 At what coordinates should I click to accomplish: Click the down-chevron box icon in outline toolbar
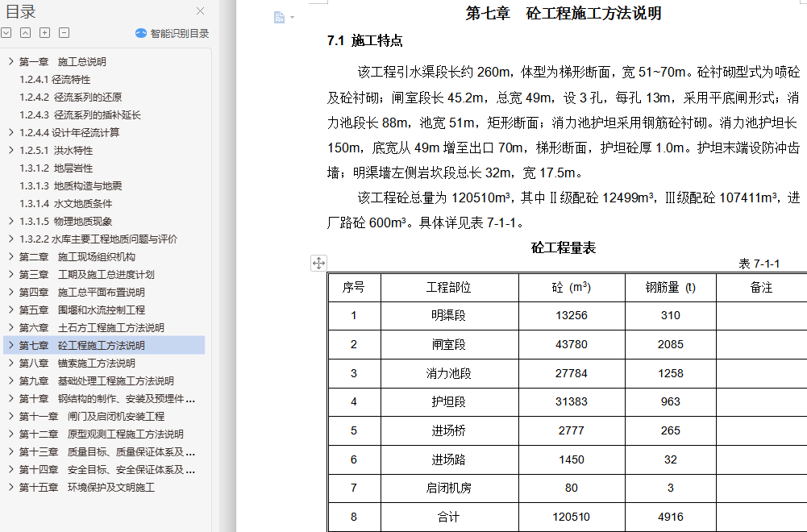click(x=6, y=33)
